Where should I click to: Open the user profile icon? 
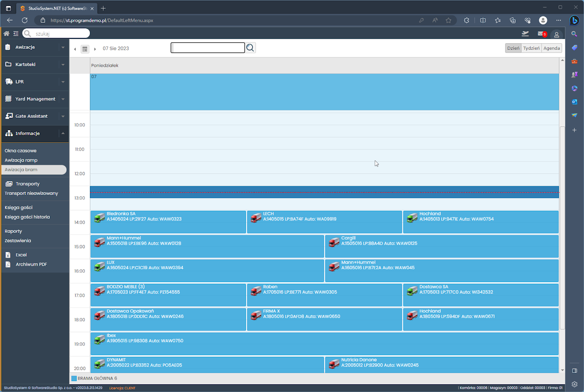tap(556, 34)
